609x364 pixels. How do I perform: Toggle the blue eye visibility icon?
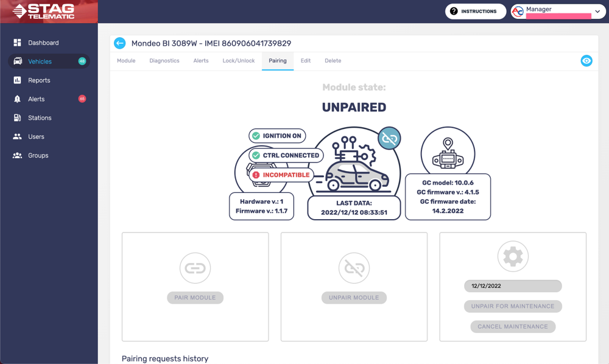pos(586,60)
